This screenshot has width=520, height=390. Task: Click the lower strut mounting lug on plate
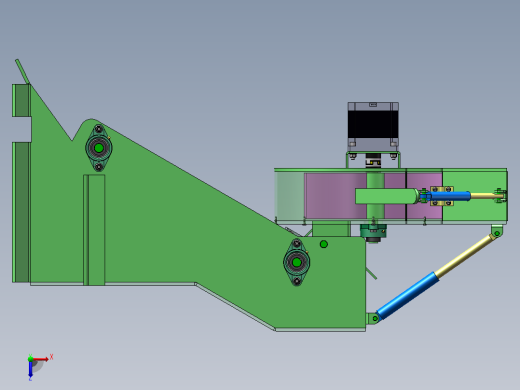(372, 318)
